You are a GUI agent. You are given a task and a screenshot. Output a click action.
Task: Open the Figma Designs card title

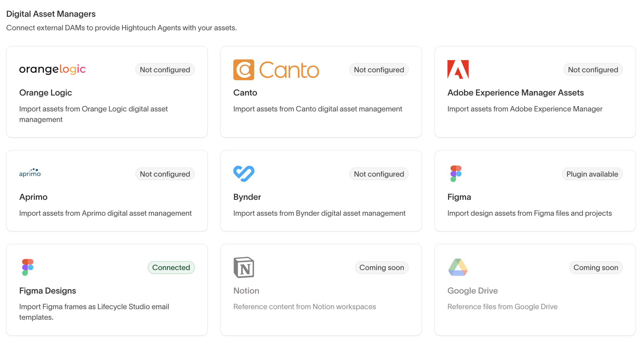[48, 291]
